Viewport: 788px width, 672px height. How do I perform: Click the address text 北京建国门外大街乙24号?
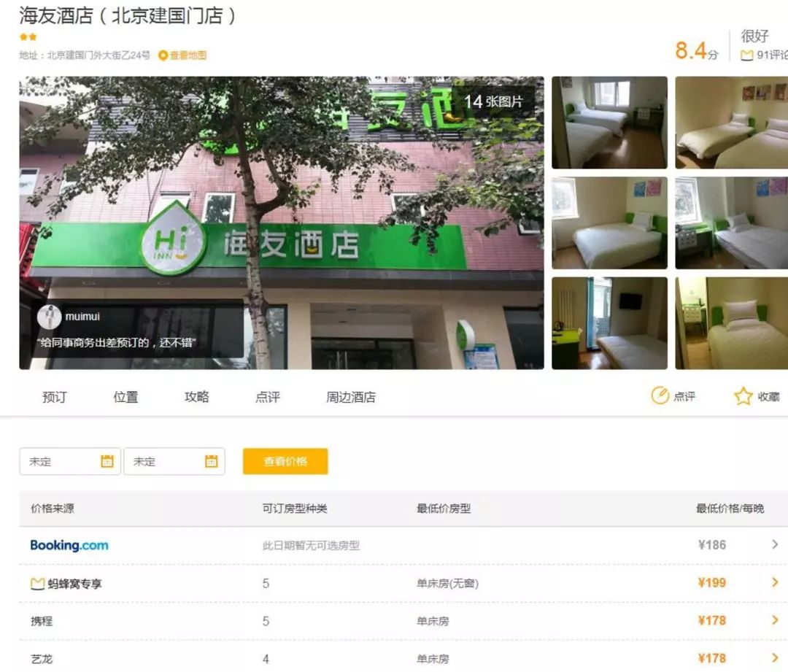click(98, 55)
